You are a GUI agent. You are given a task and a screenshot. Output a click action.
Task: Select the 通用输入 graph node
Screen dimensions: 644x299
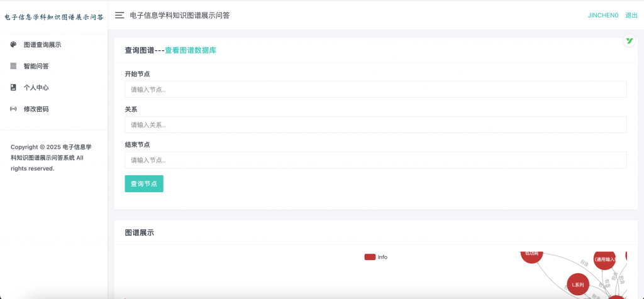click(x=604, y=259)
